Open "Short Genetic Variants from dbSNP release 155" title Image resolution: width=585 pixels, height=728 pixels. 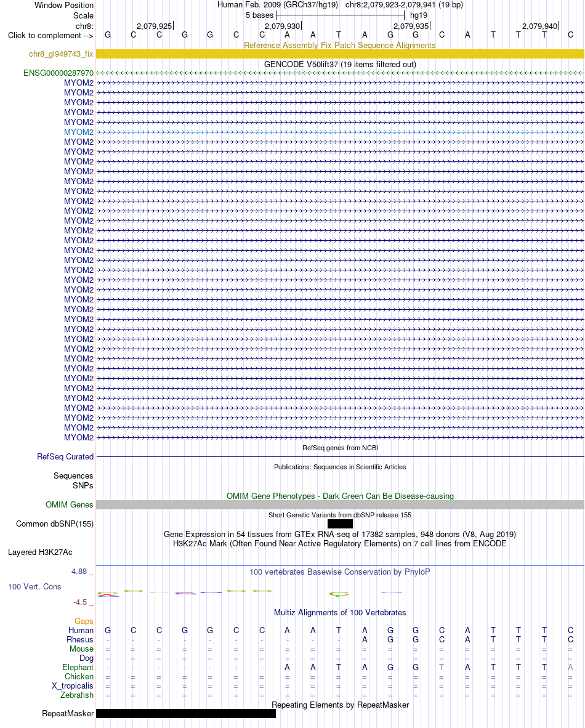[x=340, y=515]
